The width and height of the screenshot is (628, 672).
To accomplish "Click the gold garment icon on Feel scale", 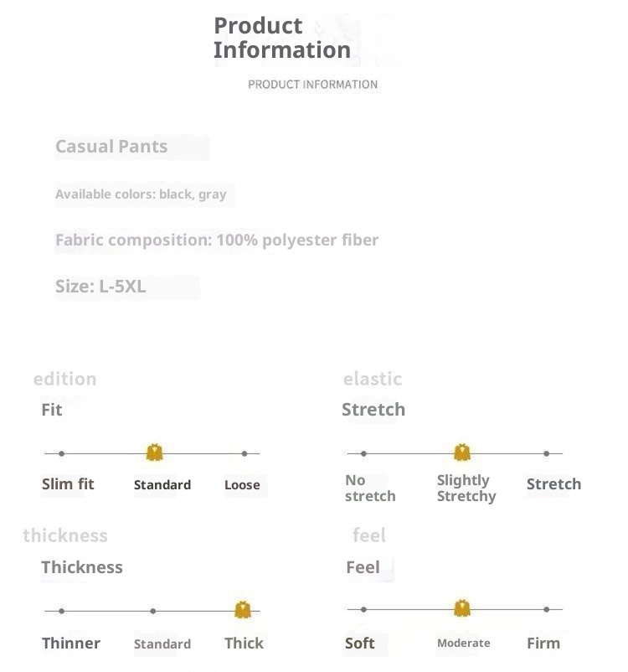I will tap(462, 609).
